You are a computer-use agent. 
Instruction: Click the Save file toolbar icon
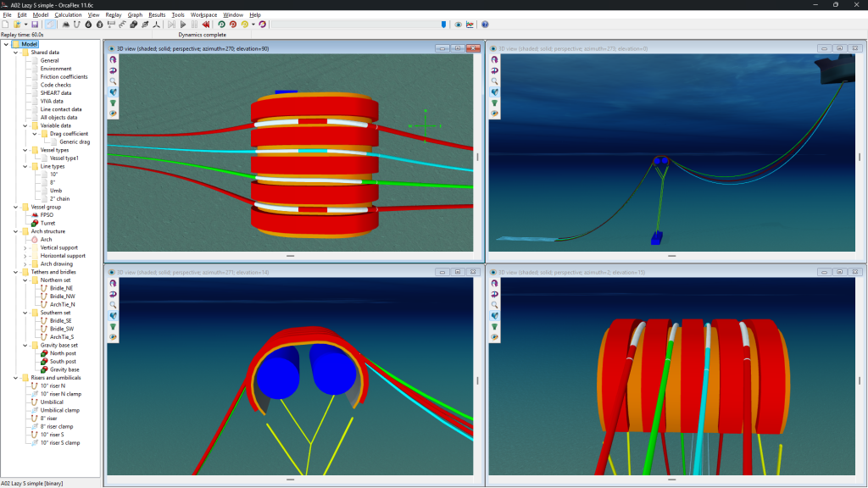(35, 25)
